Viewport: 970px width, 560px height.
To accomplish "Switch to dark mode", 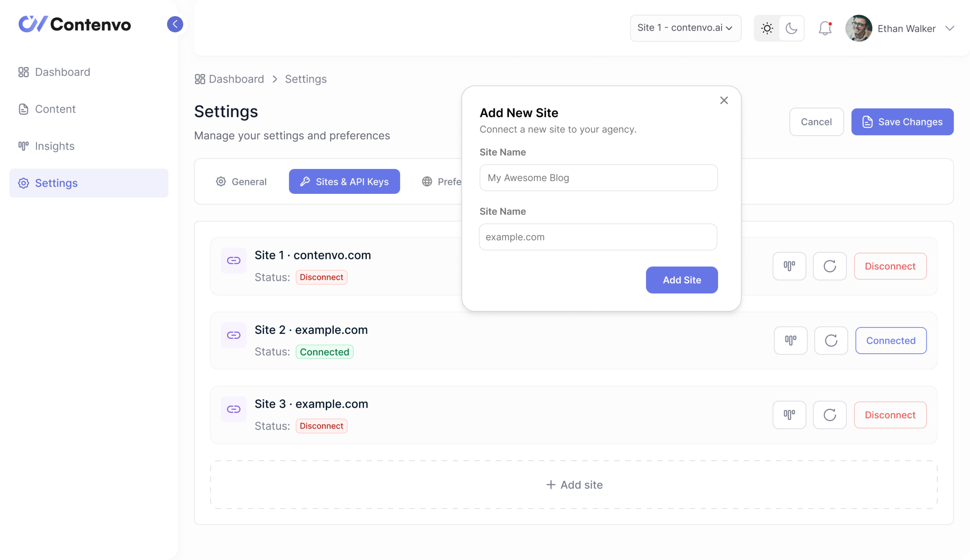I will pyautogui.click(x=792, y=28).
